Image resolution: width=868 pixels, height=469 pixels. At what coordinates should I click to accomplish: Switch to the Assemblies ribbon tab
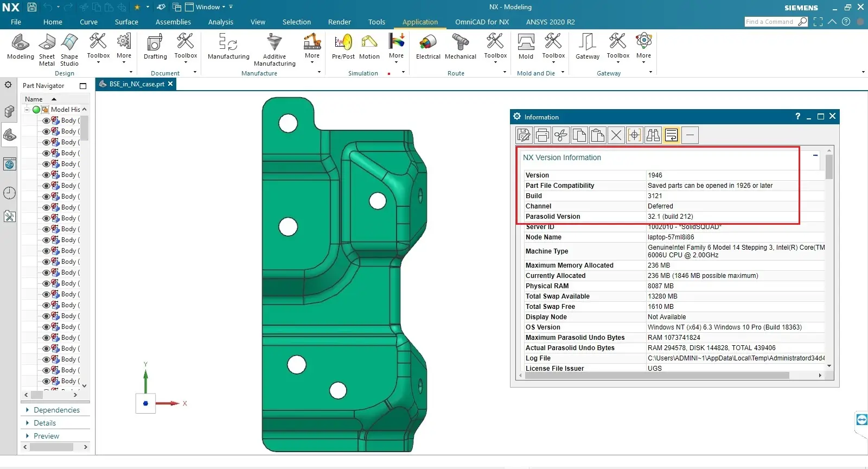[x=173, y=22]
